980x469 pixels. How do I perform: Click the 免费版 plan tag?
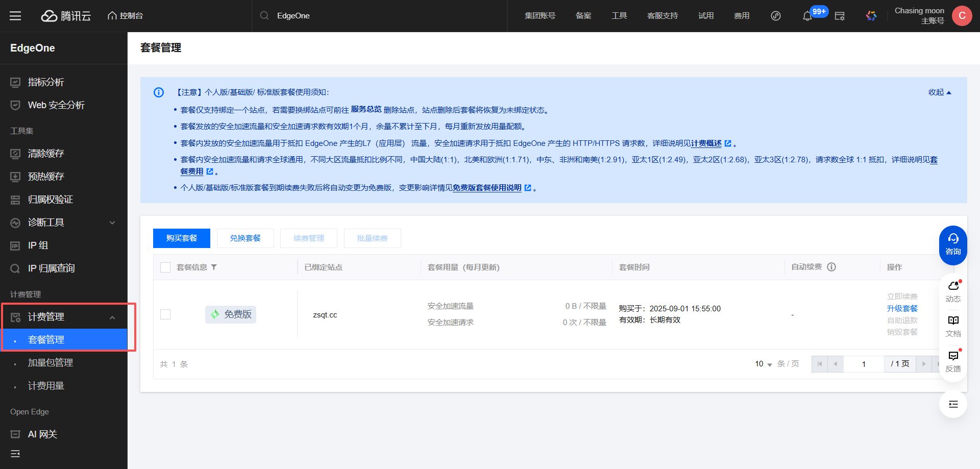[x=231, y=314]
